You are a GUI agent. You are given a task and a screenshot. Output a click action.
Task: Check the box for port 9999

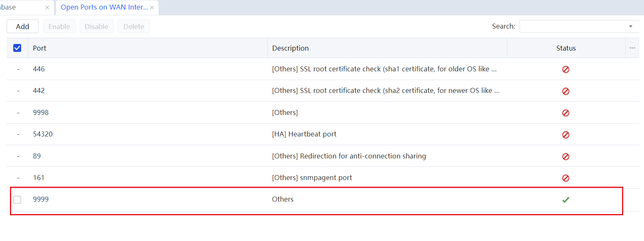tap(17, 200)
